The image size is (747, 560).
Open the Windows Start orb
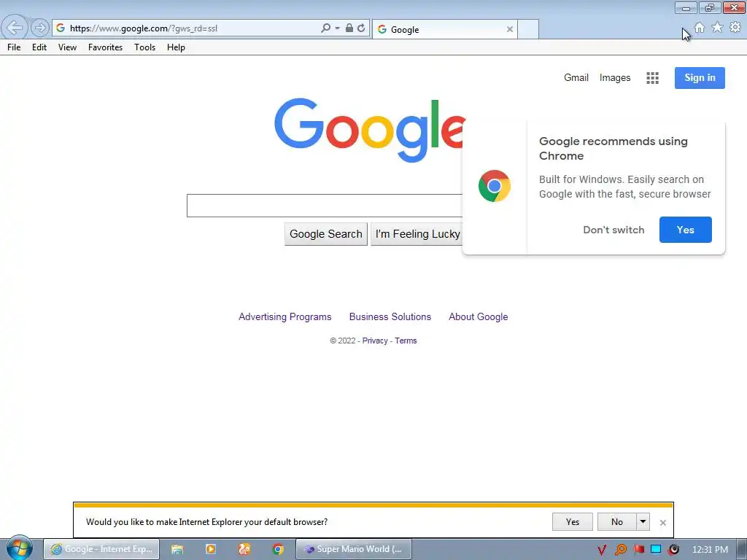coord(19,548)
